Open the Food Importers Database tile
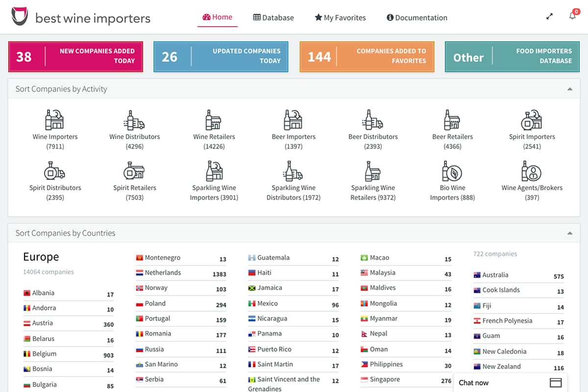The width and height of the screenshot is (588, 392). 512,56
